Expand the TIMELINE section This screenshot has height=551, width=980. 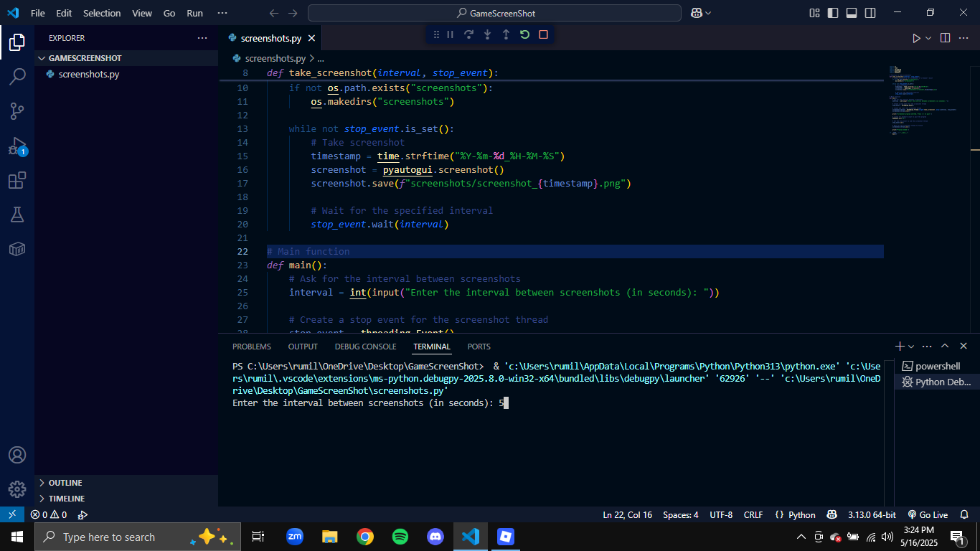click(66, 499)
